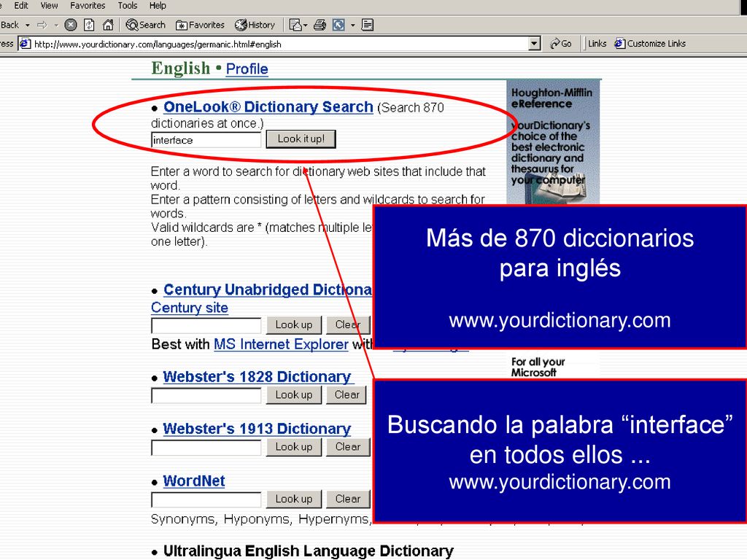The height and width of the screenshot is (560, 747).
Task: Focus the WordNet search field
Action: 206,500
